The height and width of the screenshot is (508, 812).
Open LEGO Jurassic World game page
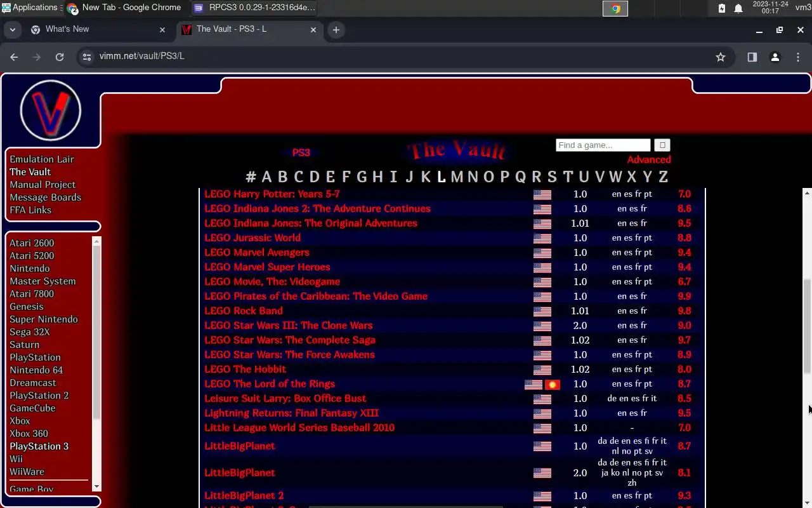point(252,238)
